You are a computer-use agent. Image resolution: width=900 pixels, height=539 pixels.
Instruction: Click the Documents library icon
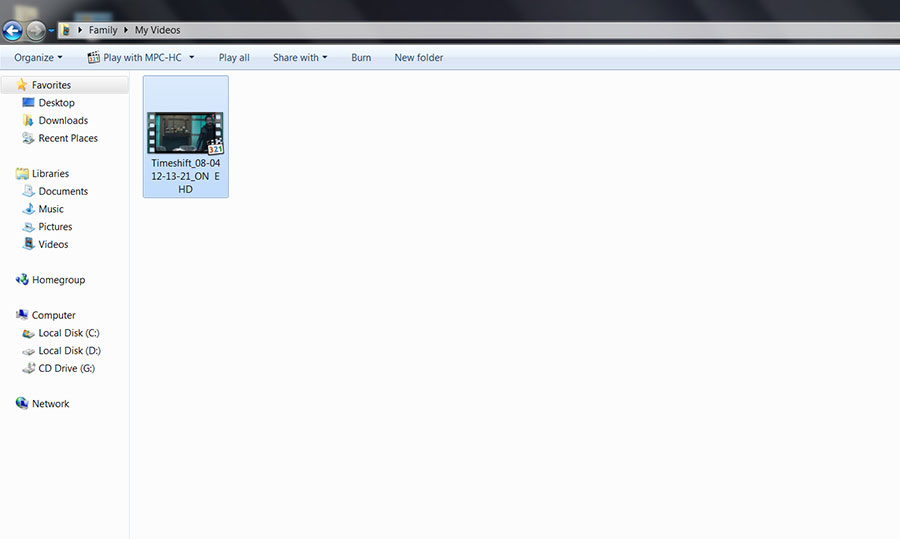pos(28,191)
